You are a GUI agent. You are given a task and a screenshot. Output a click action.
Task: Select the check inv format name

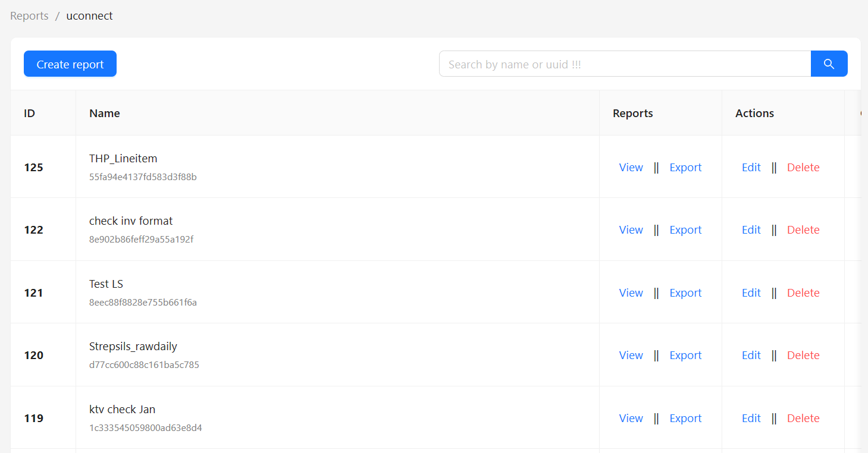(x=131, y=221)
